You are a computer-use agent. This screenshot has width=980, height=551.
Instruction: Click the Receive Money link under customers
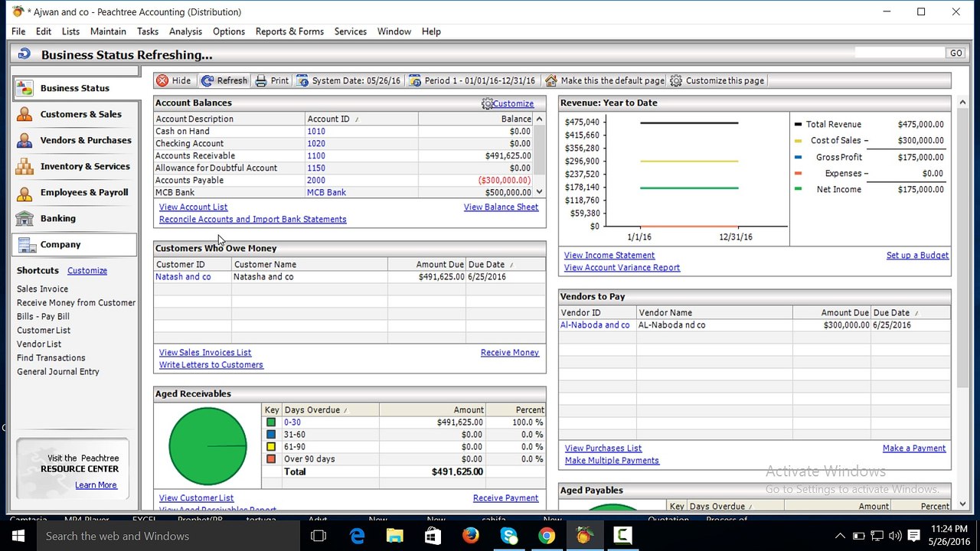510,353
